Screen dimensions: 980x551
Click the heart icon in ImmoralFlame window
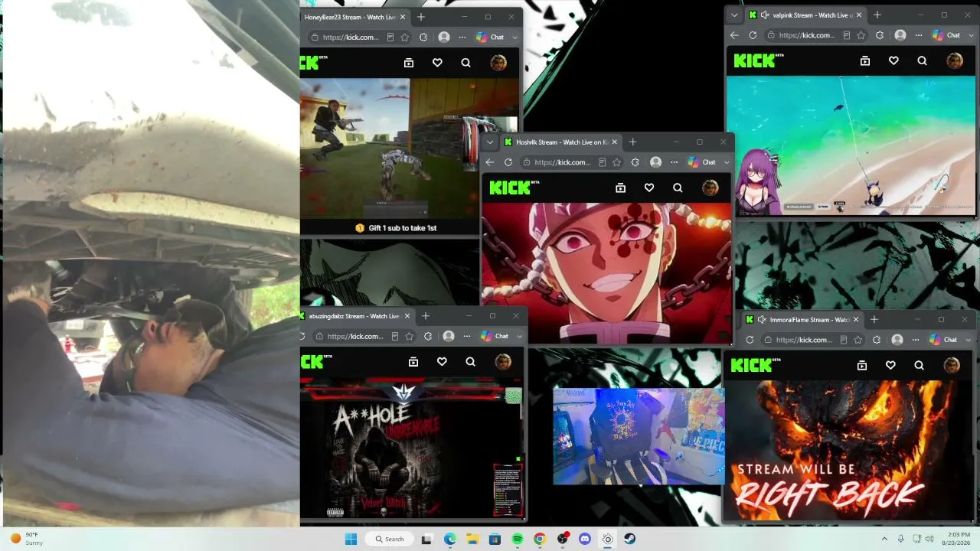coord(890,365)
